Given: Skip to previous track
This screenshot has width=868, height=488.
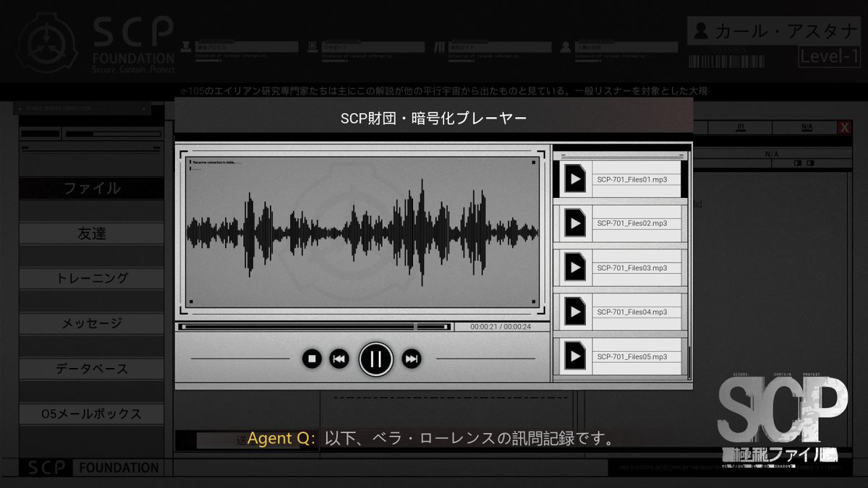Looking at the screenshot, I should pos(339,359).
